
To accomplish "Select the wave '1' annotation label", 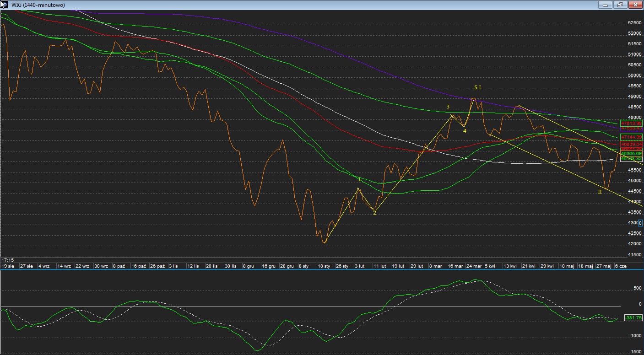I will [360, 180].
